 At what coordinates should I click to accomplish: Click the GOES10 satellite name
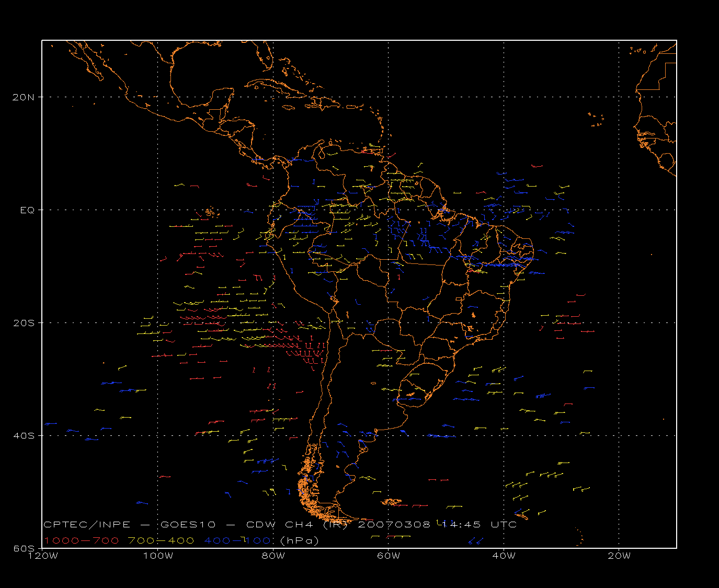point(188,525)
